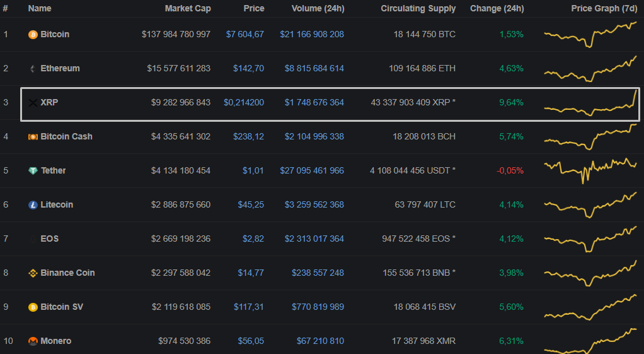The height and width of the screenshot is (354, 644).
Task: Open XRP 7-day price graph
Action: pyautogui.click(x=590, y=103)
